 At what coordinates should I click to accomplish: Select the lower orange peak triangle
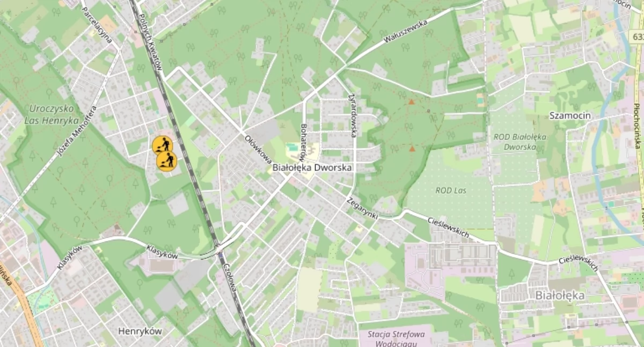412,149
